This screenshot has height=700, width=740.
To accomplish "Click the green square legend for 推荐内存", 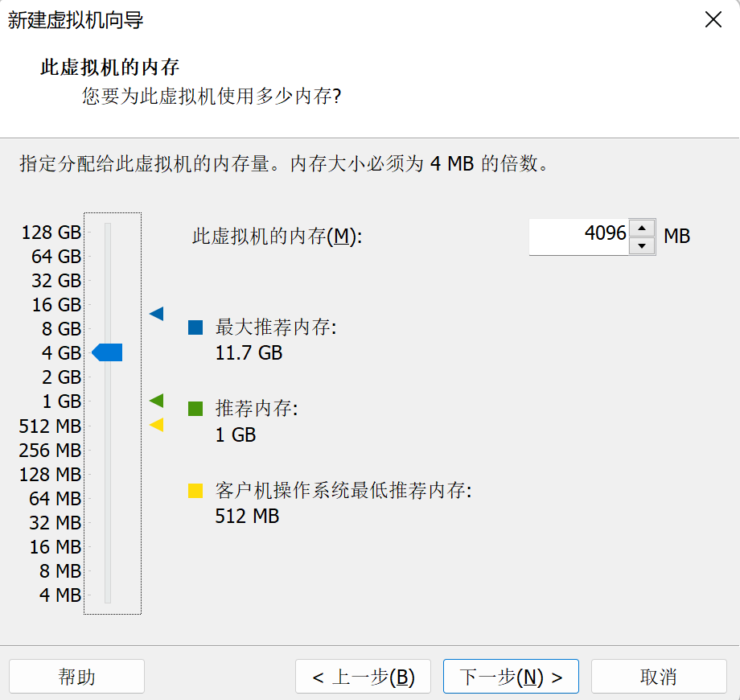I will 195,409.
